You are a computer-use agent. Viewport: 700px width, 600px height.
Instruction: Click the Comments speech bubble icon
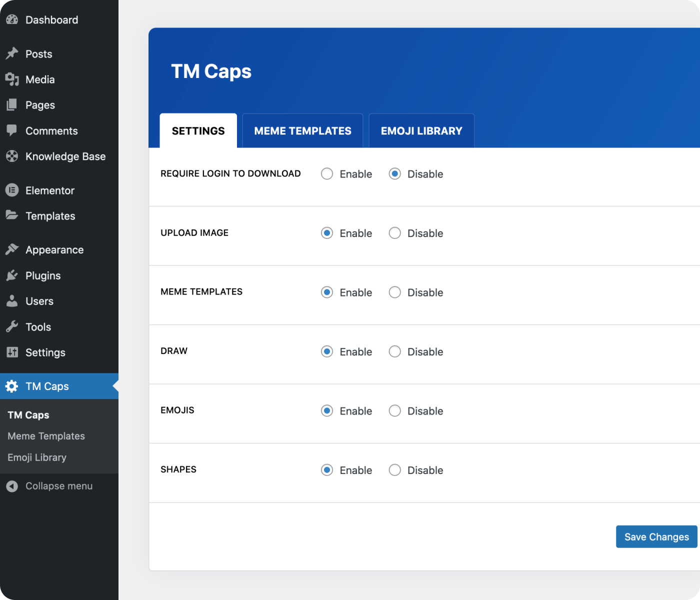pyautogui.click(x=12, y=130)
